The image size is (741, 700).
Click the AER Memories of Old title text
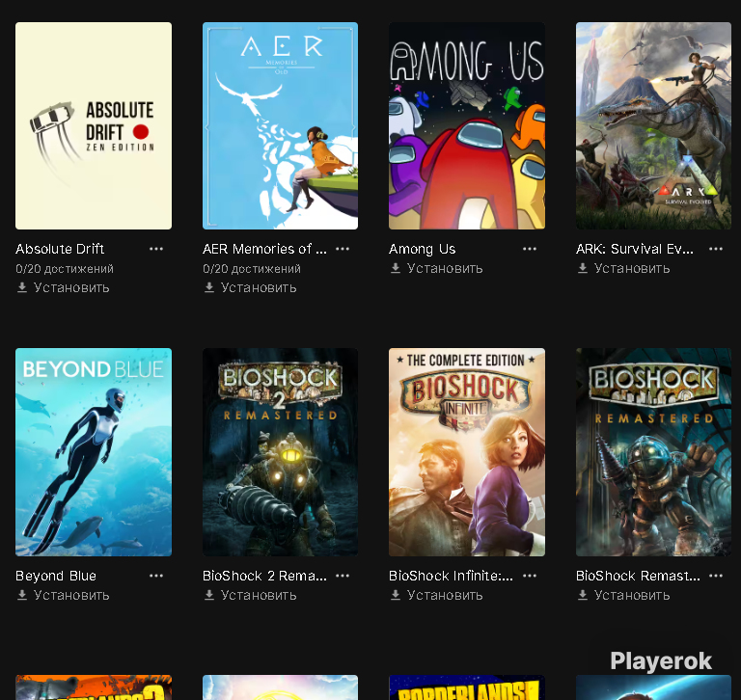[x=264, y=249]
